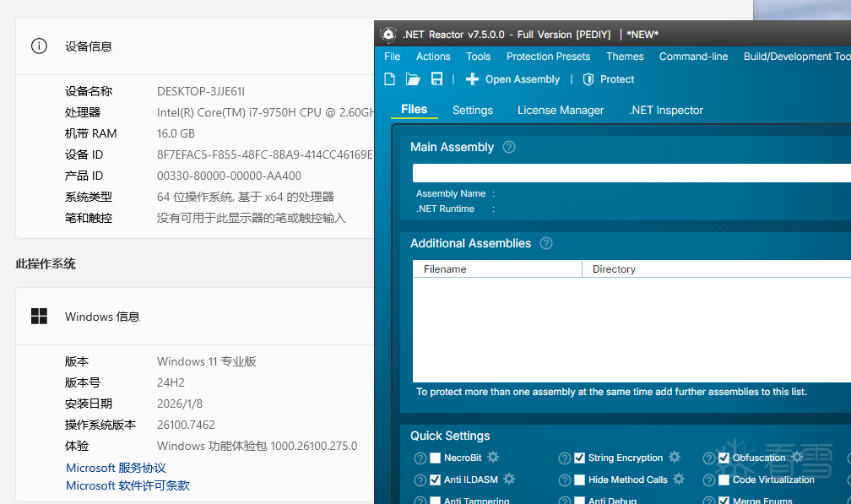Click the plus icon beside Open Assembly
Viewport: 851px width, 504px height.
point(472,79)
